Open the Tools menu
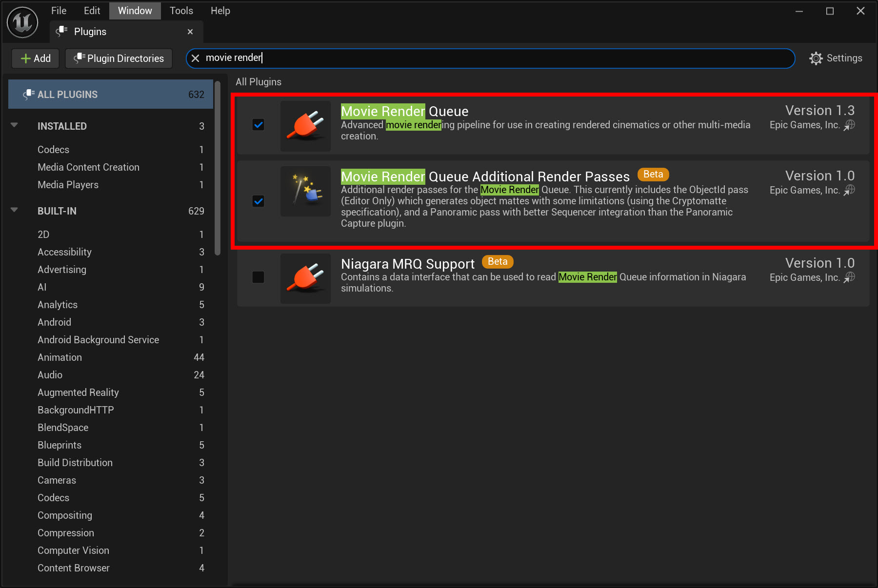Image resolution: width=878 pixels, height=588 pixels. click(181, 11)
